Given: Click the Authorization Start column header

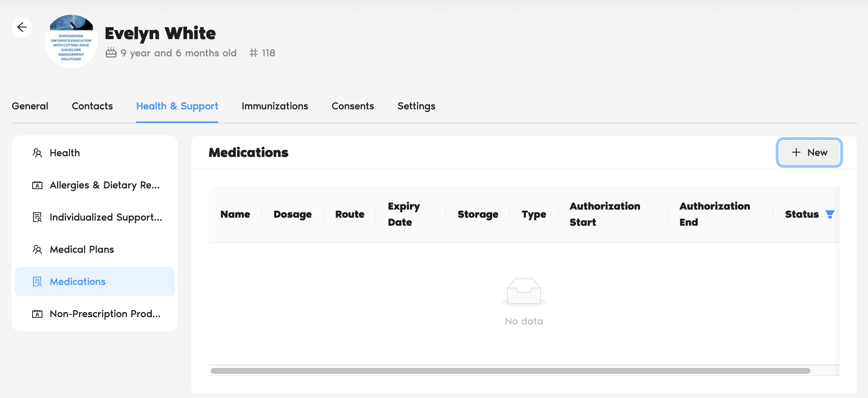Looking at the screenshot, I should click(x=605, y=214).
